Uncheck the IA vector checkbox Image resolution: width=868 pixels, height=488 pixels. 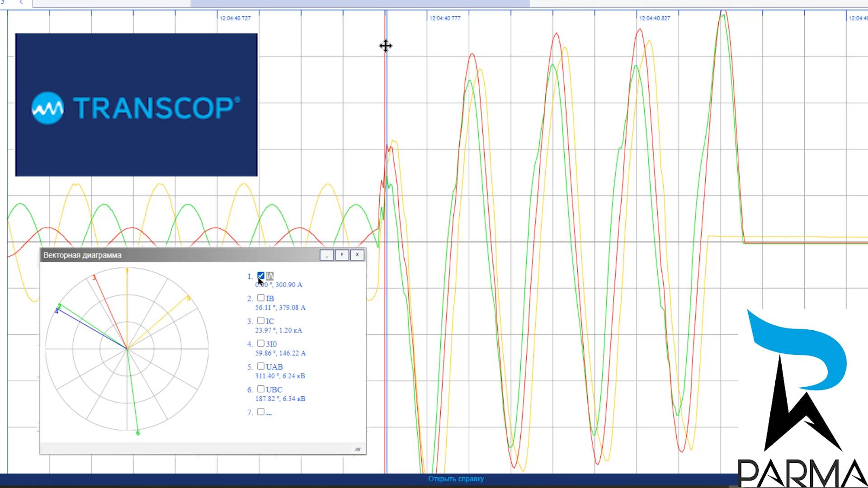coord(260,275)
